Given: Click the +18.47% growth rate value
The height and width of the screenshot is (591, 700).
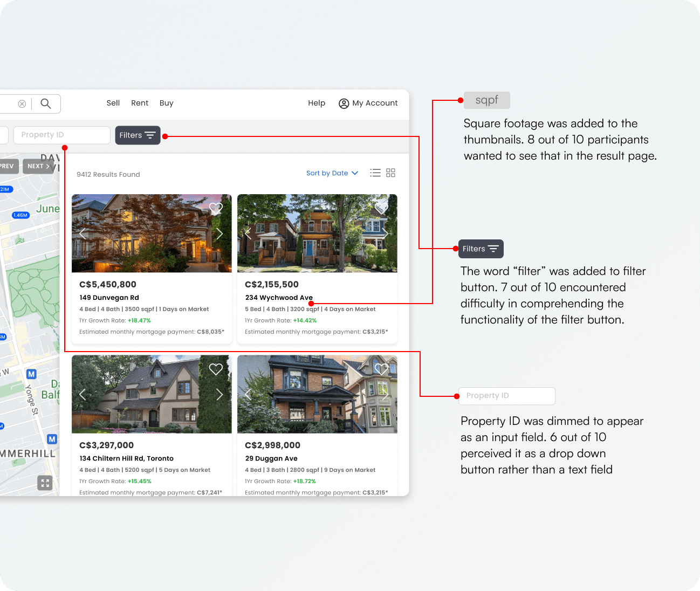Looking at the screenshot, I should tap(139, 320).
